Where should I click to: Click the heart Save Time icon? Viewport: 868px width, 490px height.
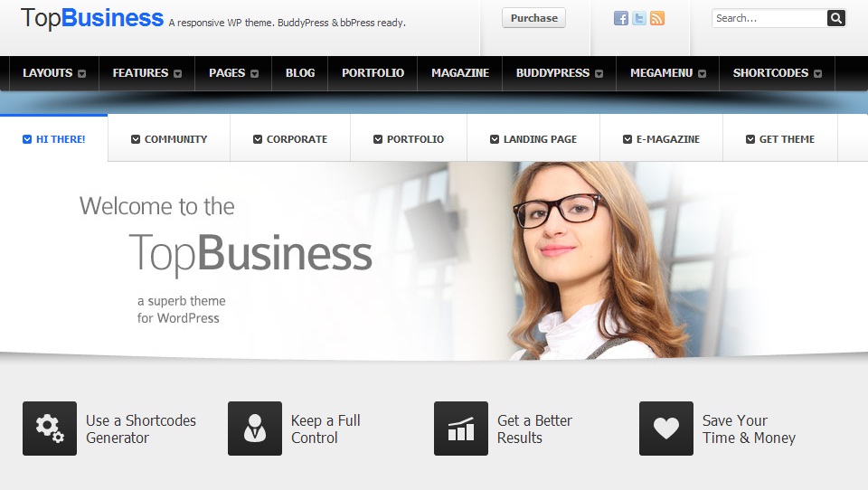(666, 429)
